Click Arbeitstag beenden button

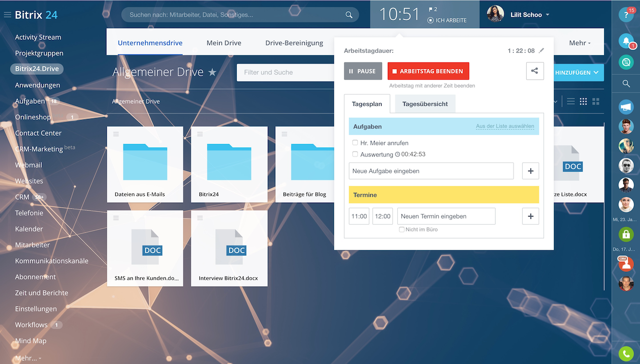tap(428, 71)
